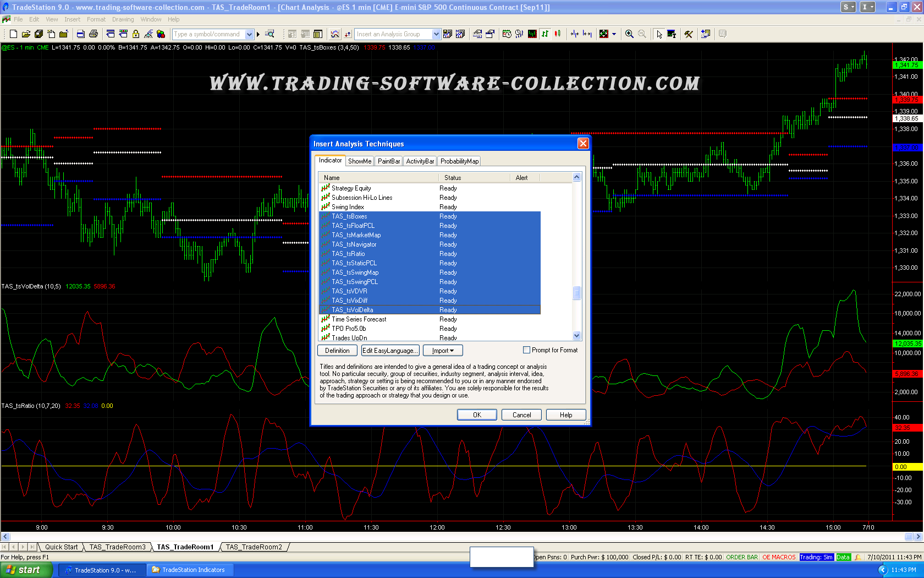Click the candlestick chart type icon
Viewport: 924px width, 578px height.
[558, 34]
